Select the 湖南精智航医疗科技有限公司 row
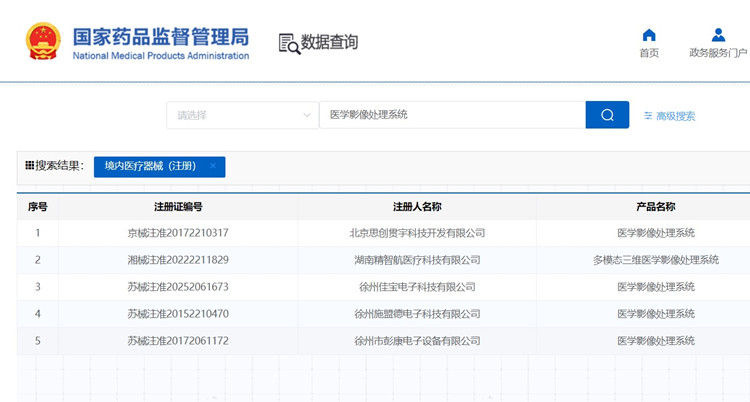This screenshot has width=750, height=402. (x=417, y=260)
